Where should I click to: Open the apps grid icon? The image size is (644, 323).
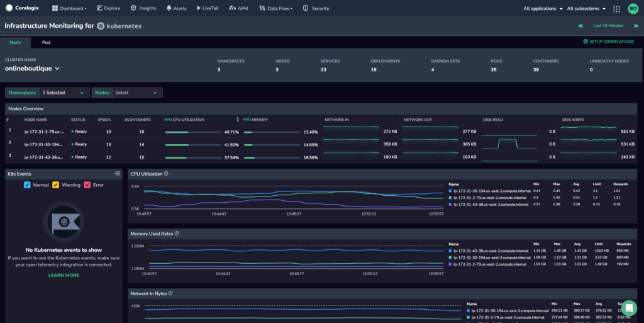coord(616,9)
